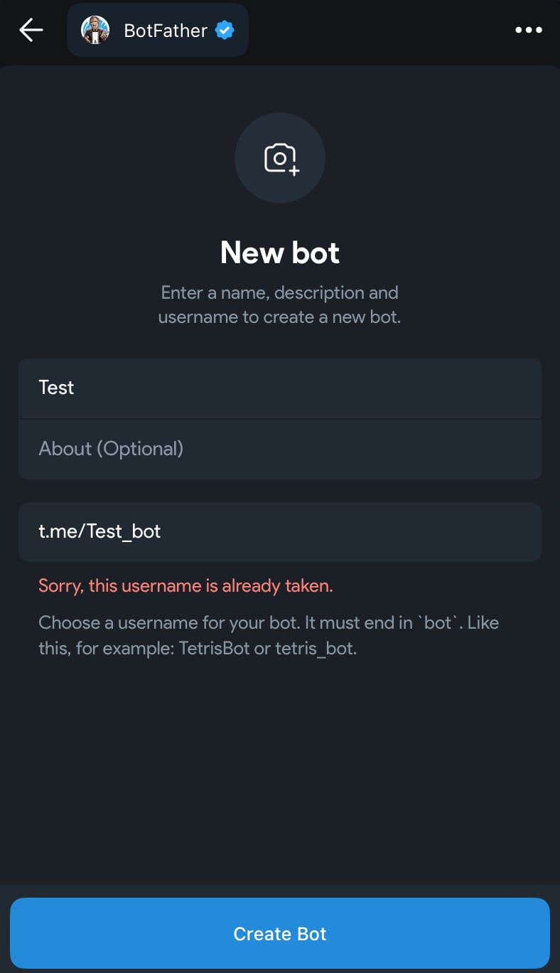
Task: Tap the New bot heading
Action: pos(280,252)
